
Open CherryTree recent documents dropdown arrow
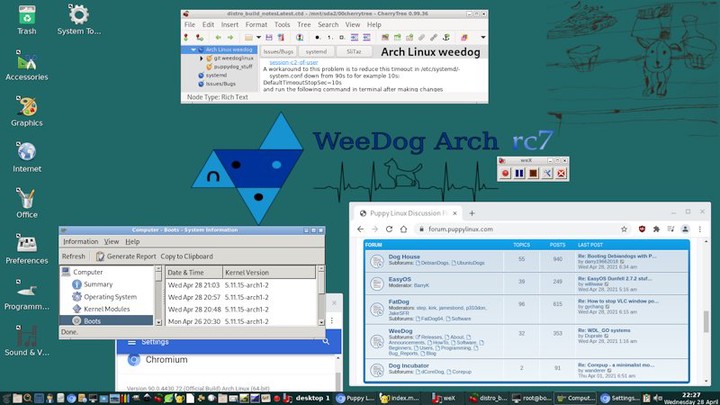pos(259,37)
